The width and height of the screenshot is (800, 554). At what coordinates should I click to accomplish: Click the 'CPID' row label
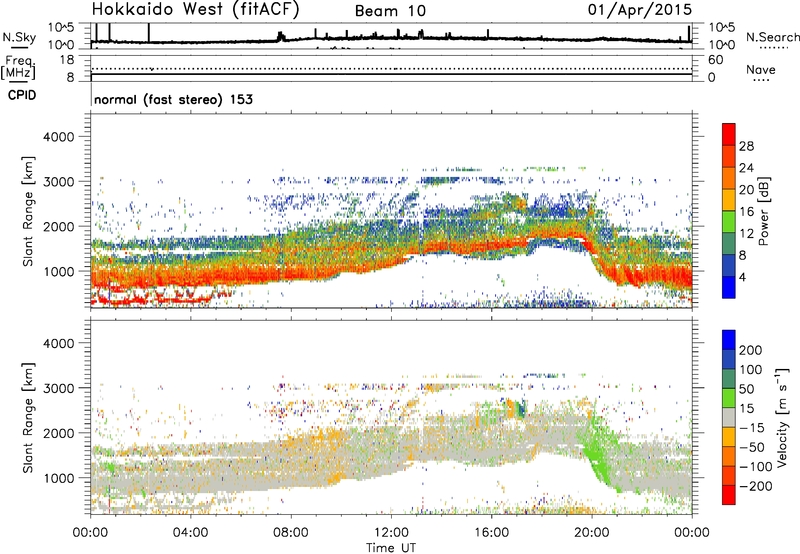click(22, 95)
